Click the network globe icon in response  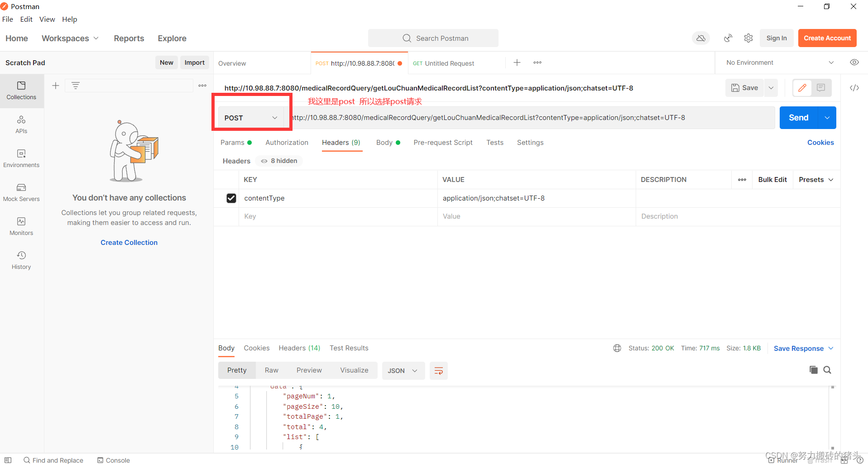click(617, 348)
